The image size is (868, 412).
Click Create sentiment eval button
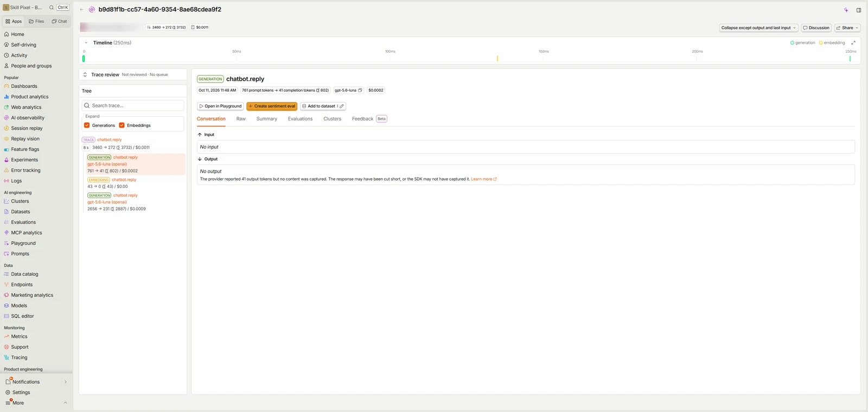[x=272, y=106]
